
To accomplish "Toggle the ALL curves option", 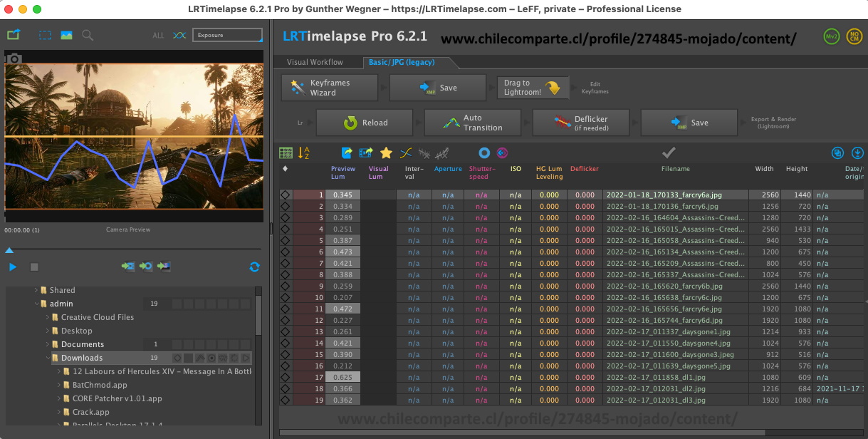I will (158, 36).
